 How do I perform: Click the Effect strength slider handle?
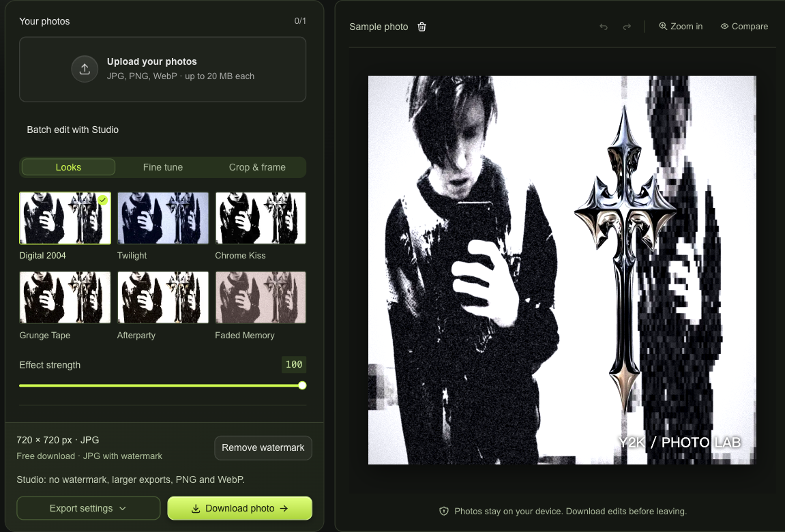click(302, 385)
